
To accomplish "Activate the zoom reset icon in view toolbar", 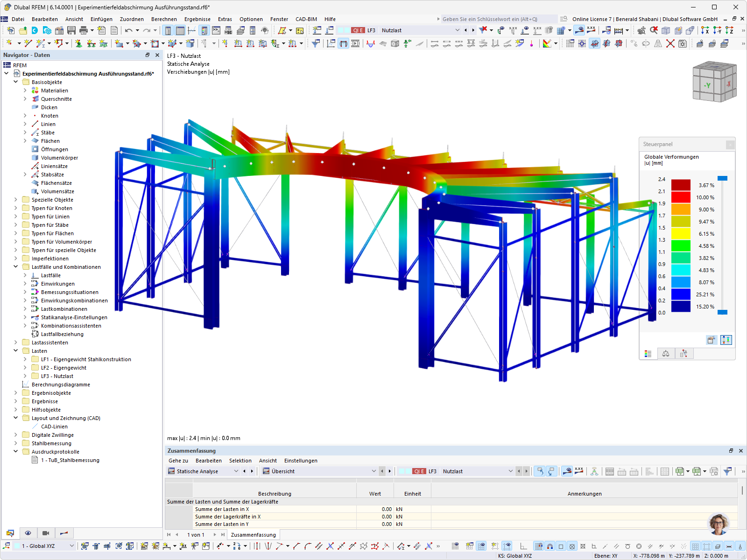I will pyautogui.click(x=654, y=30).
